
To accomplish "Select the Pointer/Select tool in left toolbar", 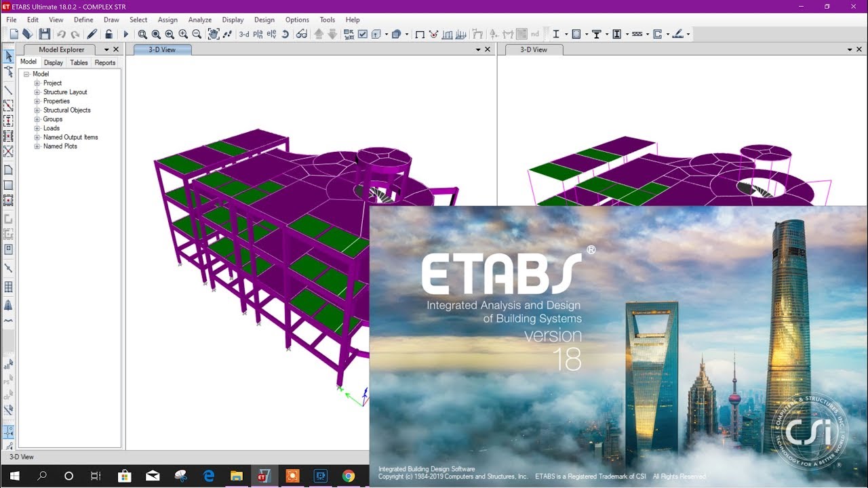I will [x=8, y=57].
